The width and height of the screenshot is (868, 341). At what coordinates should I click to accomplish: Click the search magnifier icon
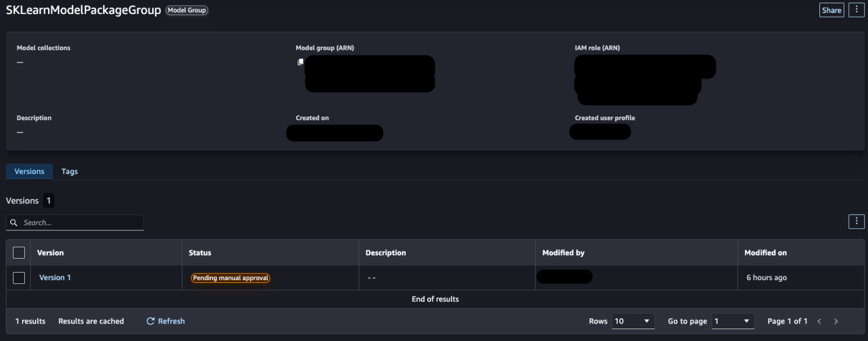point(14,223)
